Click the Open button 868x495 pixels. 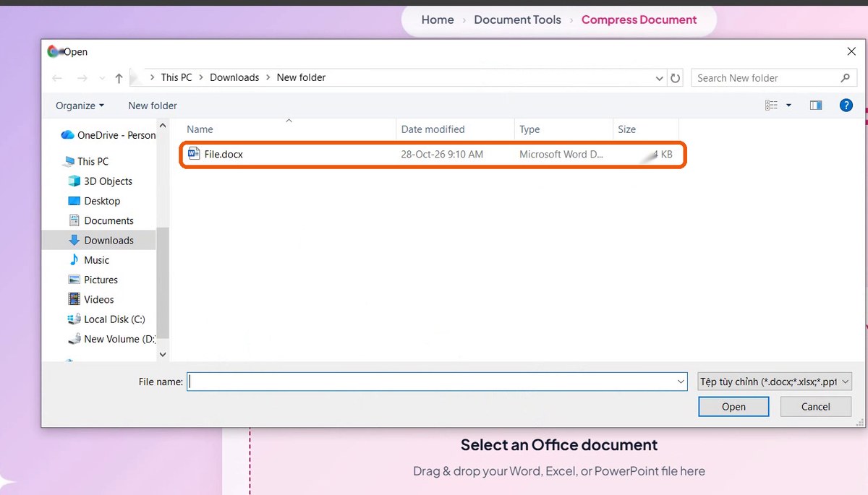click(733, 407)
